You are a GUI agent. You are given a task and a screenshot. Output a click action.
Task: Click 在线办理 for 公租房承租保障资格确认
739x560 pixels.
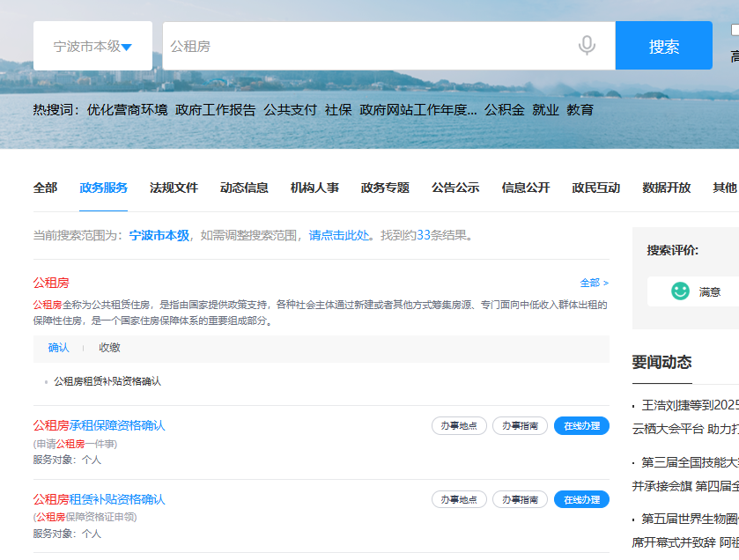(x=580, y=425)
